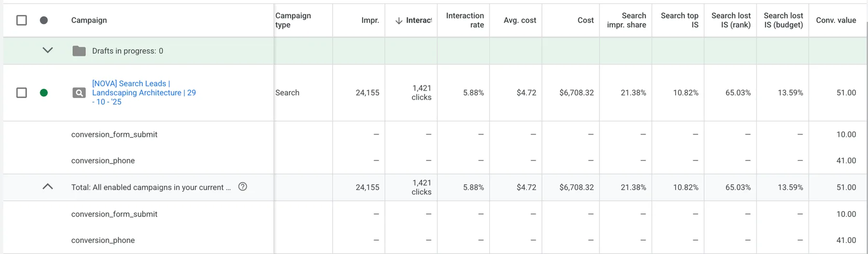This screenshot has height=254, width=868.
Task: Click the sort arrow on Interactions column
Action: pos(399,20)
